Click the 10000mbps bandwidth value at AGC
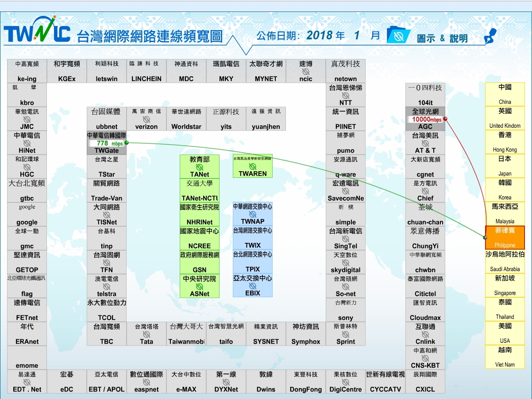This screenshot has height=399, width=532. [426, 119]
